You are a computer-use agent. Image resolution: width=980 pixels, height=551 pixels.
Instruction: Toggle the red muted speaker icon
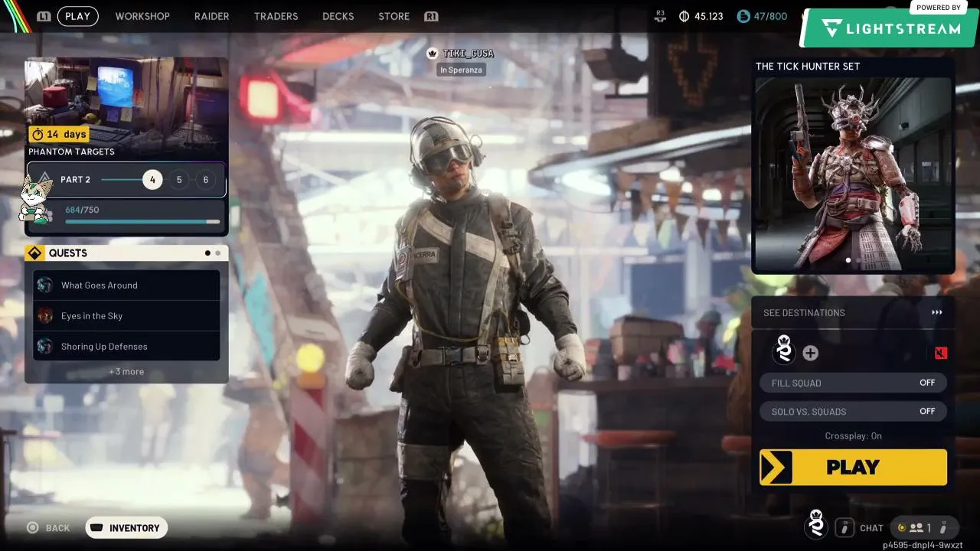[940, 353]
